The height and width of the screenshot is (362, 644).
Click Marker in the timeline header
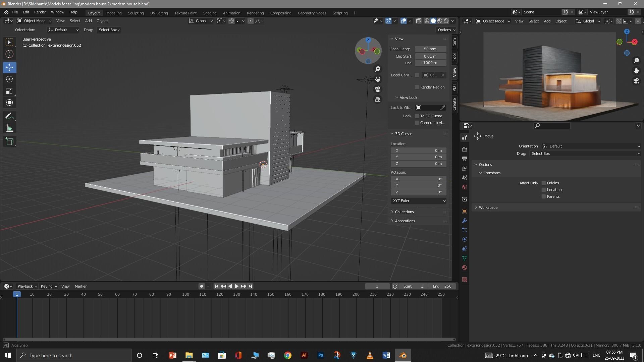pyautogui.click(x=80, y=286)
